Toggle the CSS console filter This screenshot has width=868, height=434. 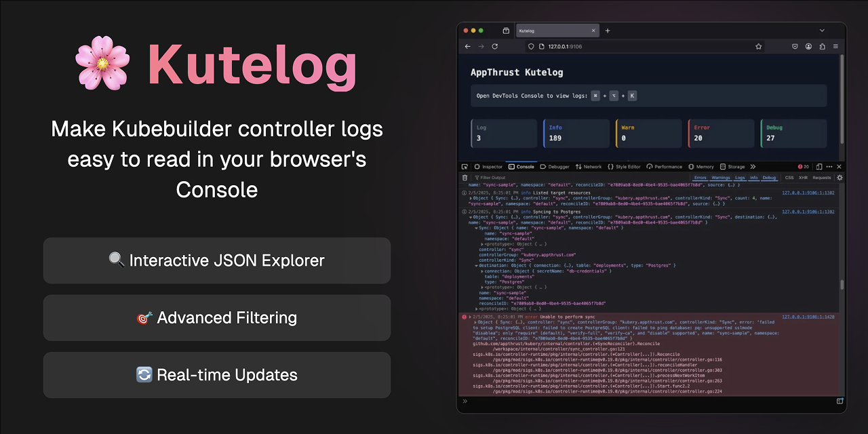coord(789,178)
